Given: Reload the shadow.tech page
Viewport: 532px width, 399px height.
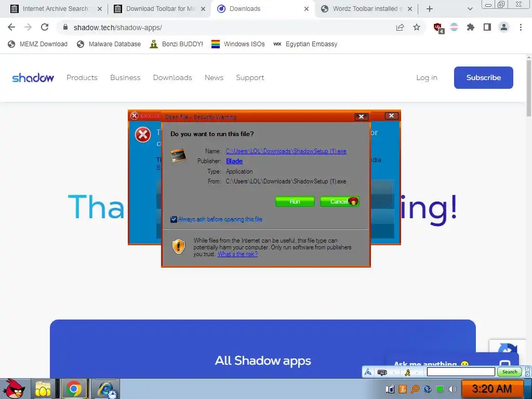Looking at the screenshot, I should point(45,27).
